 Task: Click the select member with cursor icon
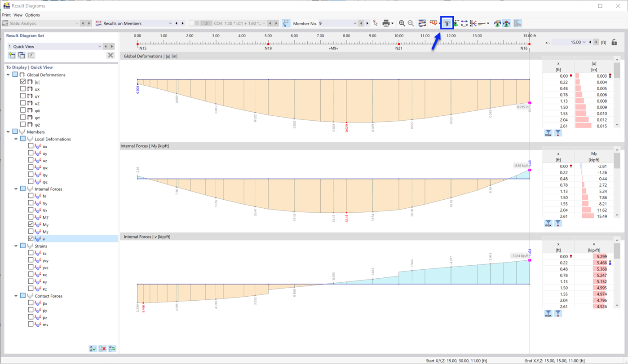coord(375,23)
